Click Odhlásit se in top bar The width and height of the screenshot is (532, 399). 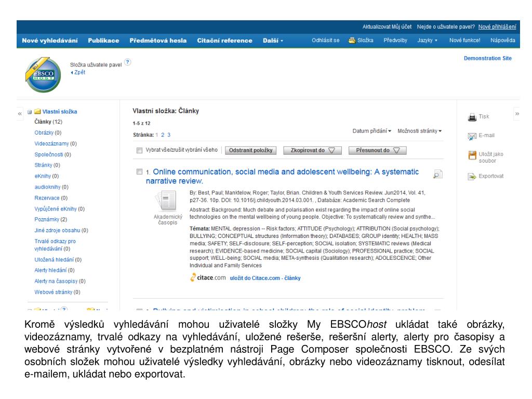pos(325,41)
